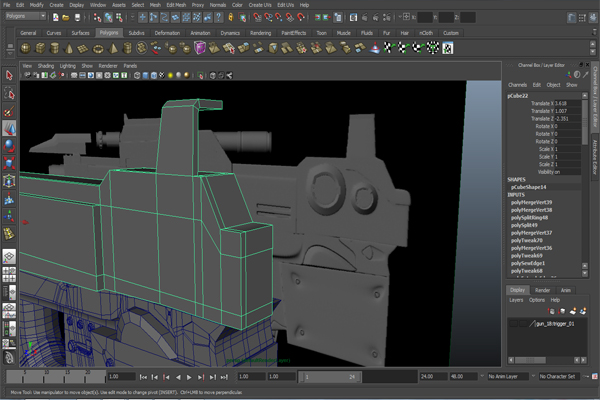Activate the Soft Modification tool

pyautogui.click(x=9, y=198)
